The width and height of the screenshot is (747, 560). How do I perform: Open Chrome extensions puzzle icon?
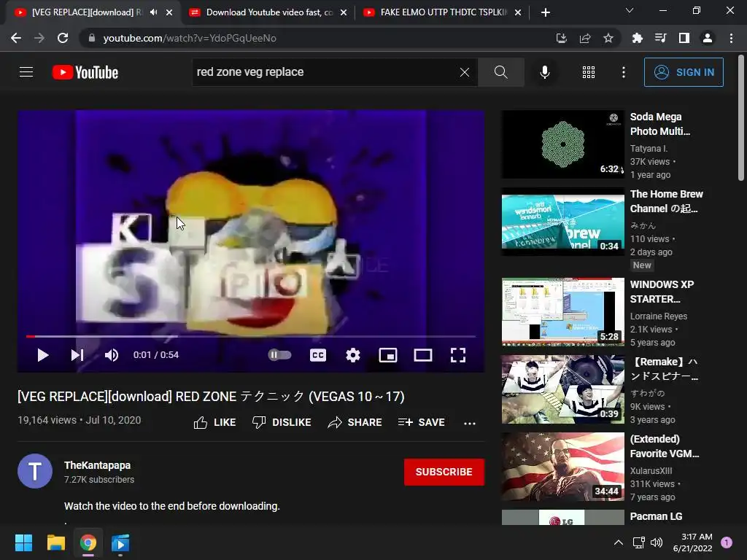click(637, 38)
